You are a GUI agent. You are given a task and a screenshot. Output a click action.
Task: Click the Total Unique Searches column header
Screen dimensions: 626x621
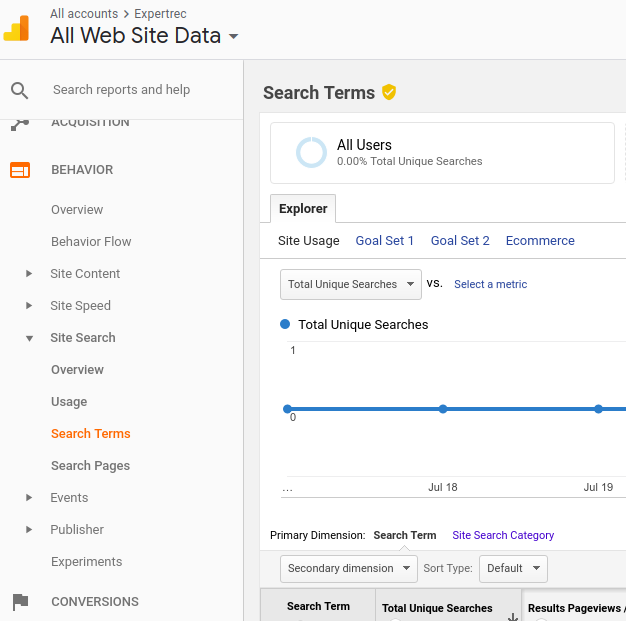click(437, 608)
